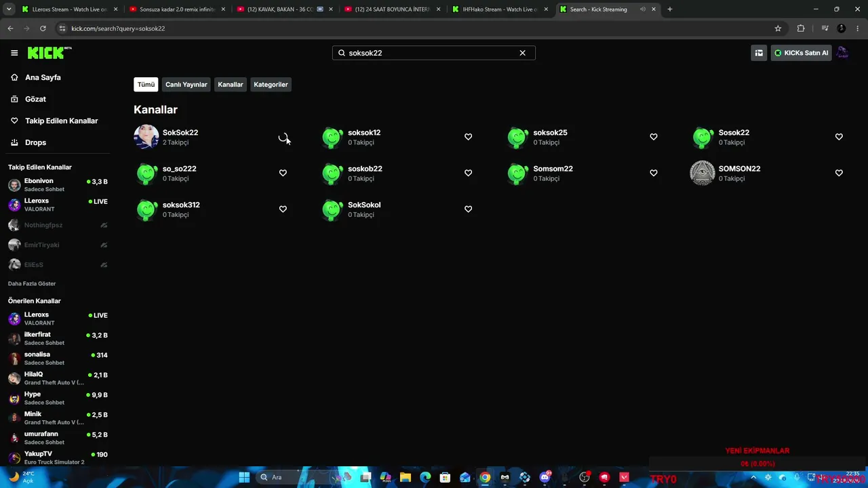The height and width of the screenshot is (488, 868).
Task: Open the hamburger sidebar menu
Action: (x=14, y=53)
